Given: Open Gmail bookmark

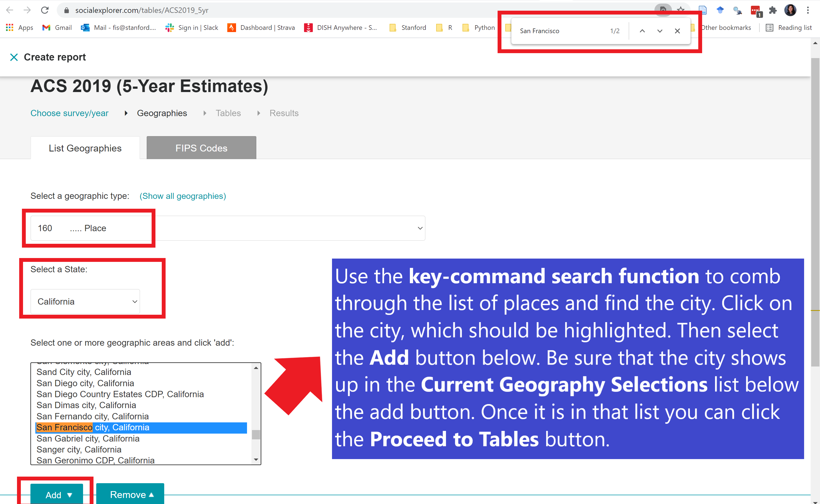Looking at the screenshot, I should [x=57, y=28].
